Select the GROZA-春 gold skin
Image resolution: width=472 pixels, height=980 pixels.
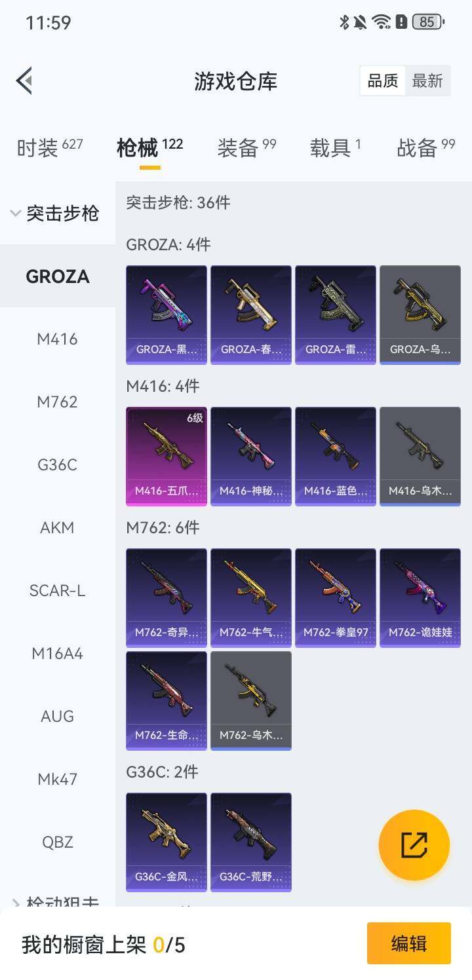(251, 315)
